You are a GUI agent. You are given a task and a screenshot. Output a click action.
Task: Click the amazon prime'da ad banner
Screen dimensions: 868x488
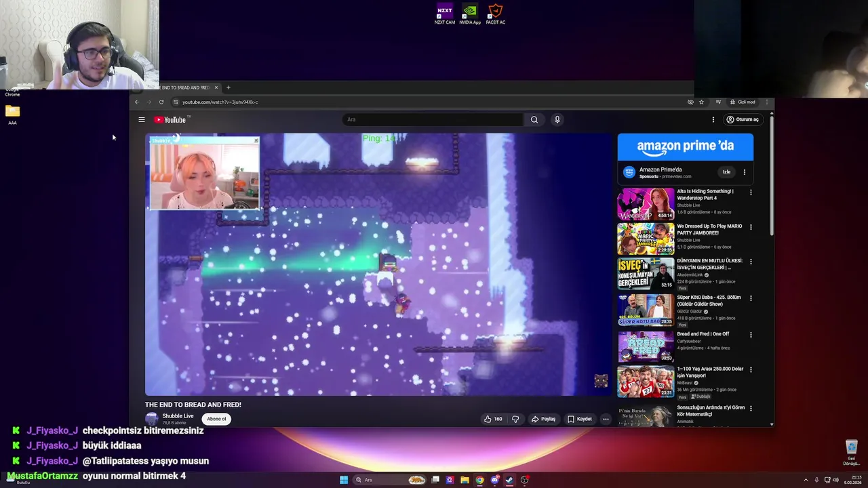(x=685, y=146)
